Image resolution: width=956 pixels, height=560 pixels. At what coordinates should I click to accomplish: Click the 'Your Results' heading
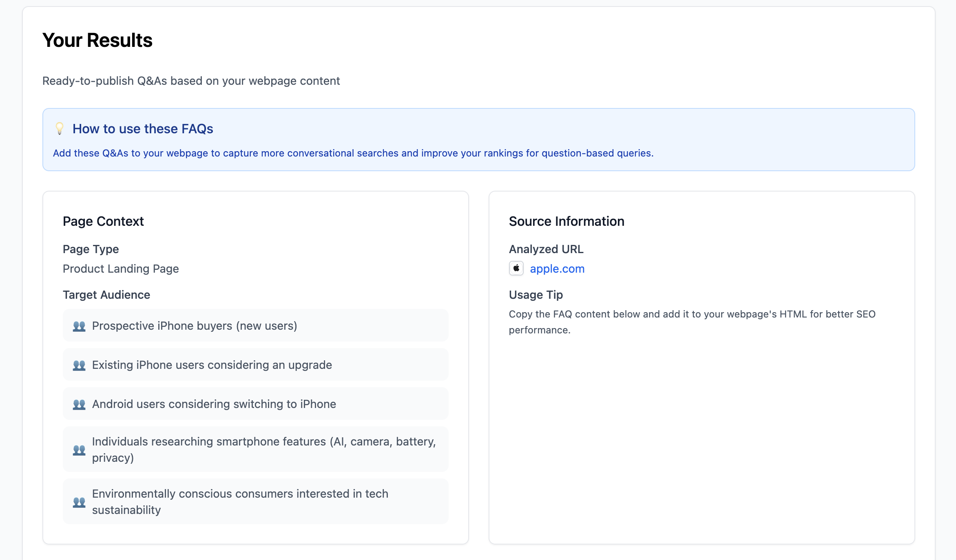(x=97, y=40)
